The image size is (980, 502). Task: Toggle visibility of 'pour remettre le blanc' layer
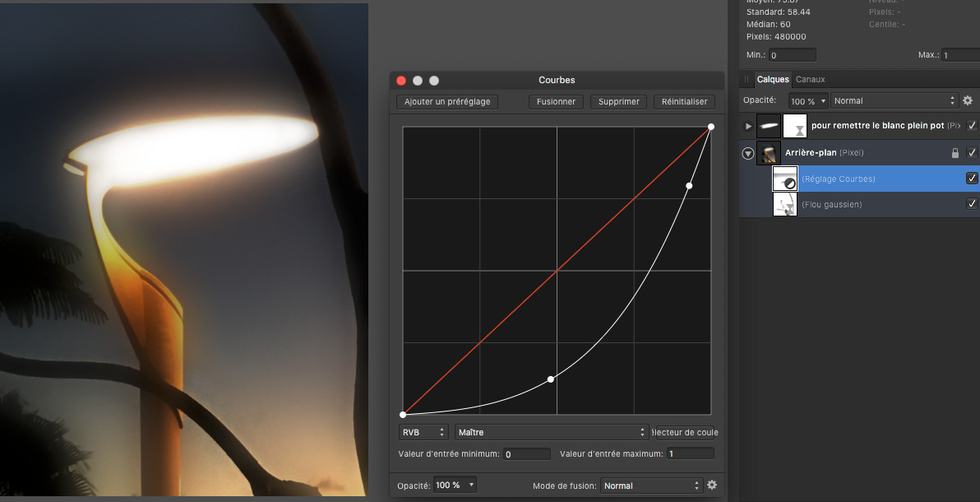(x=972, y=126)
